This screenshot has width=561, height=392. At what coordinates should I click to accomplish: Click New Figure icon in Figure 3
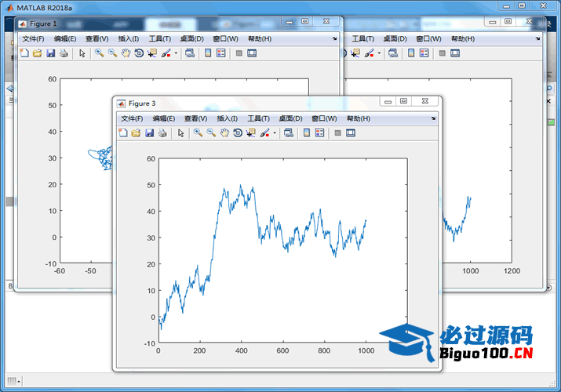123,133
